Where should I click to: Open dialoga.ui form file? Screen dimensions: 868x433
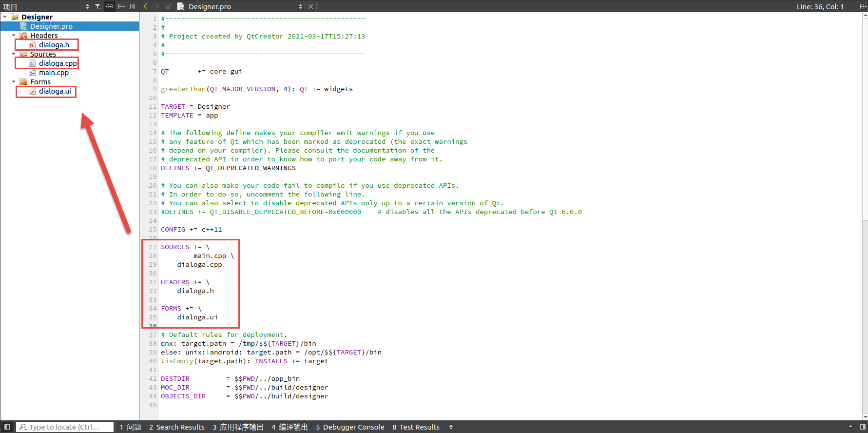click(55, 91)
